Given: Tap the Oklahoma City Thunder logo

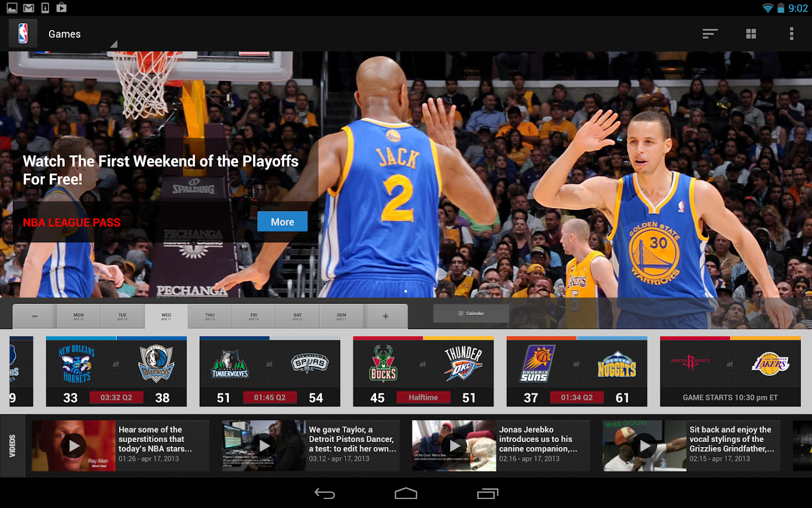Looking at the screenshot, I should 463,363.
